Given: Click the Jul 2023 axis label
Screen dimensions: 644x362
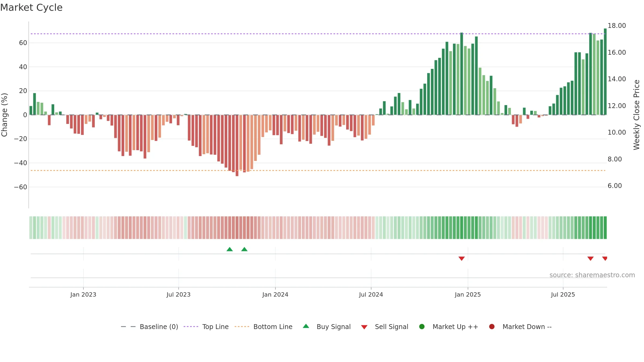Looking at the screenshot, I should [178, 295].
